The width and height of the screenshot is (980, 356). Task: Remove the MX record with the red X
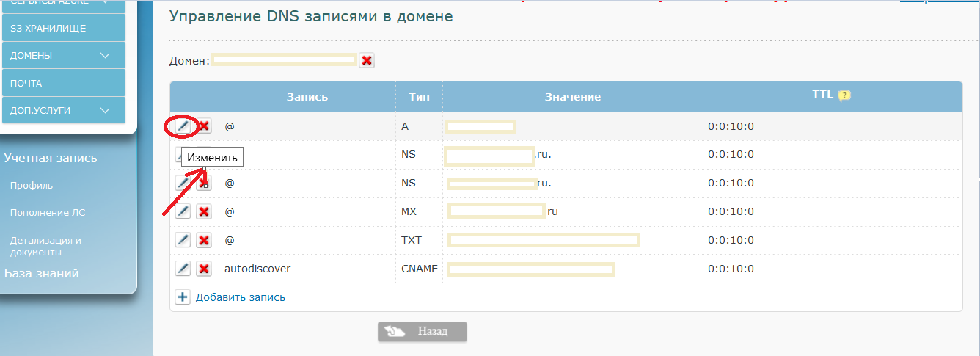204,211
